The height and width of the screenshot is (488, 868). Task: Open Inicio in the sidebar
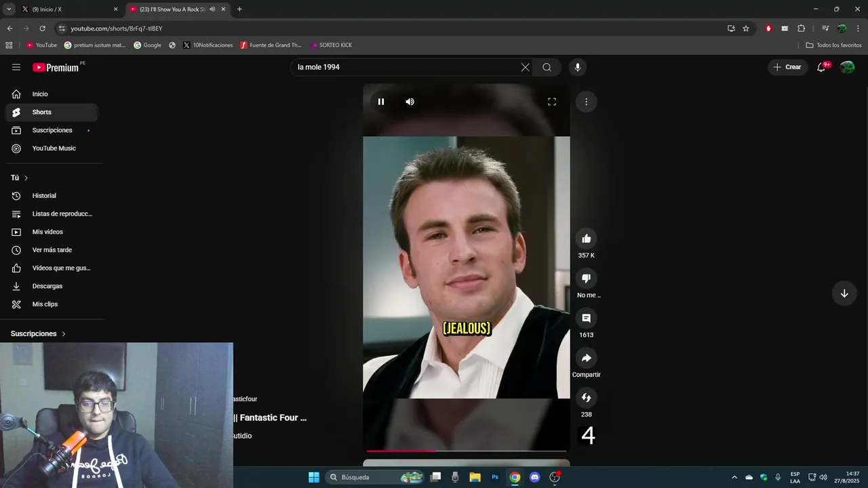52,94
